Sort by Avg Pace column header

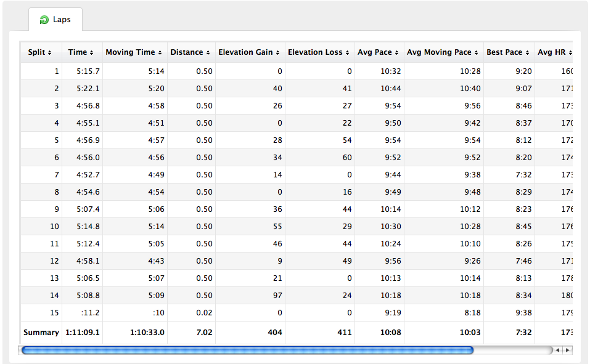pyautogui.click(x=379, y=52)
